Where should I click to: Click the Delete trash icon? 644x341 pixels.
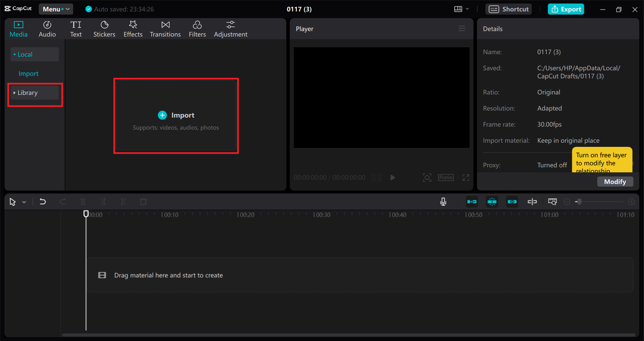[143, 202]
